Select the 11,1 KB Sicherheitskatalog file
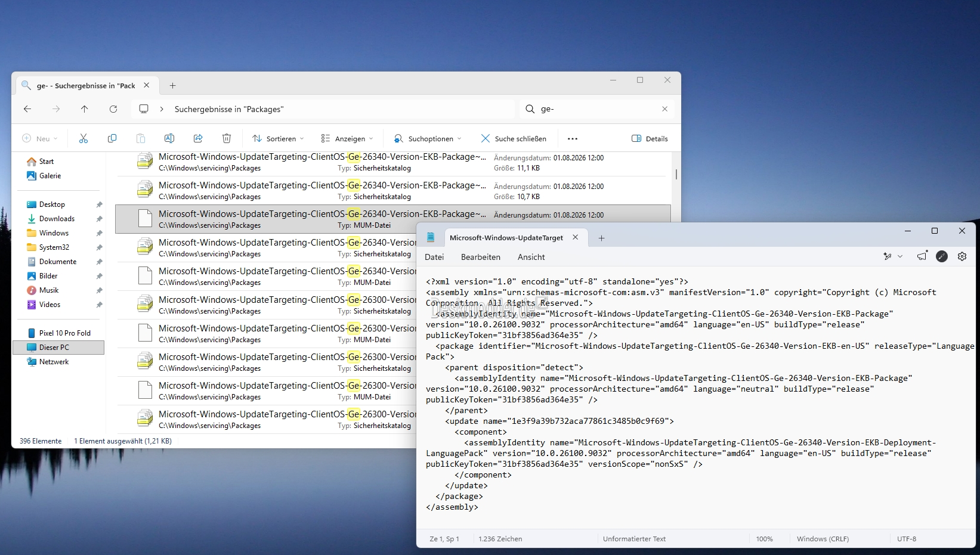 point(393,162)
